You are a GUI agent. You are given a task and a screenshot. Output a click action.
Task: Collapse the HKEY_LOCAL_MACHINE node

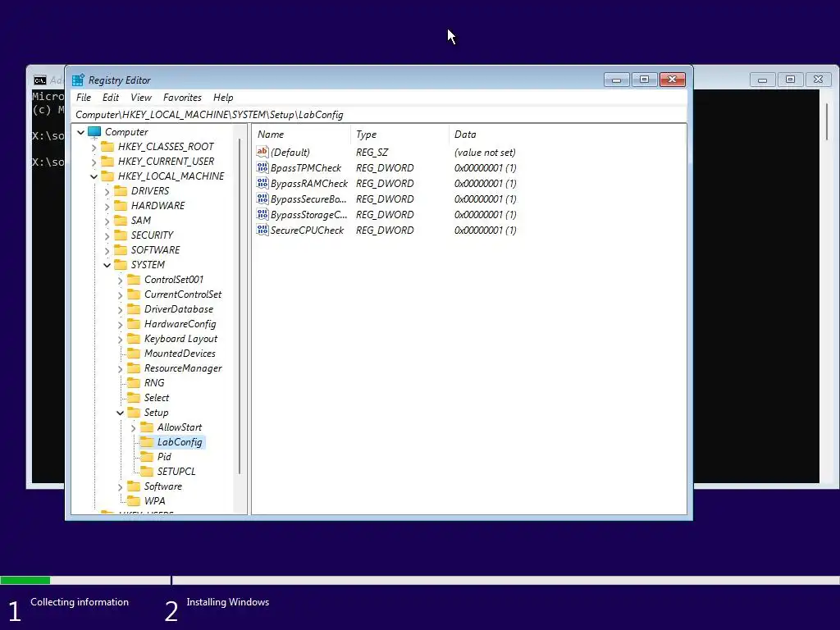[x=94, y=176]
